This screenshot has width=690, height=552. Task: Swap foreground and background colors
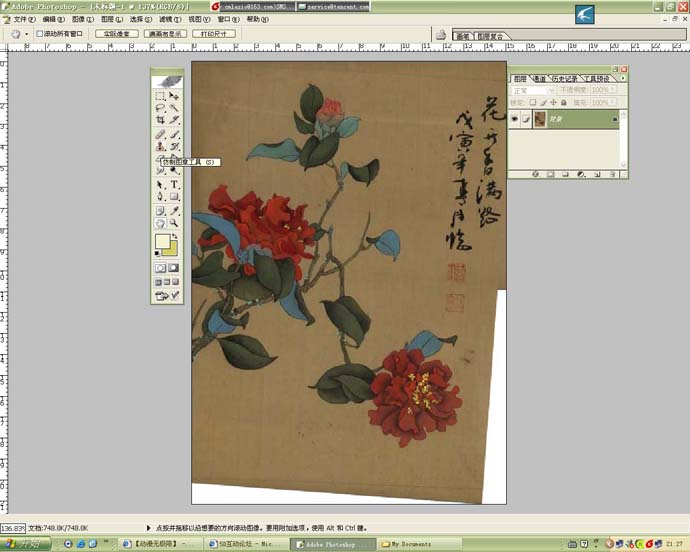click(175, 236)
